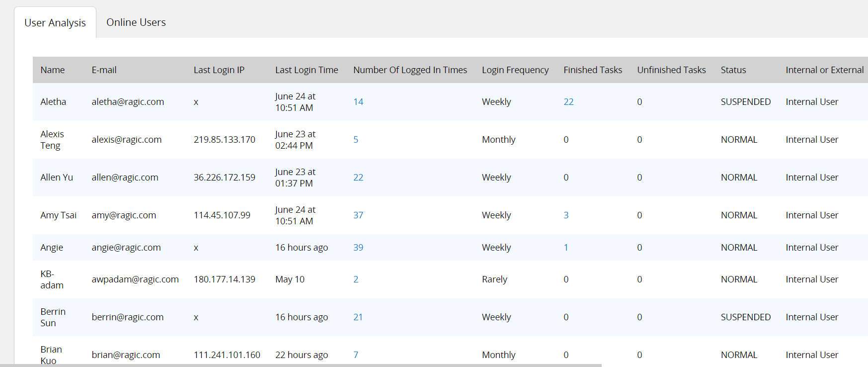Screen dimensions: 868x367
Task: Click the Last Login Time header
Action: [307, 70]
